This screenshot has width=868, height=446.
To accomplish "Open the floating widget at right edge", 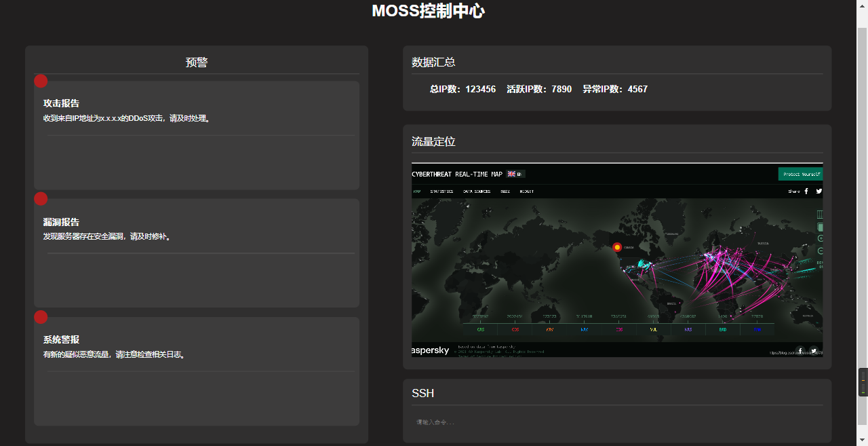I will pyautogui.click(x=863, y=382).
